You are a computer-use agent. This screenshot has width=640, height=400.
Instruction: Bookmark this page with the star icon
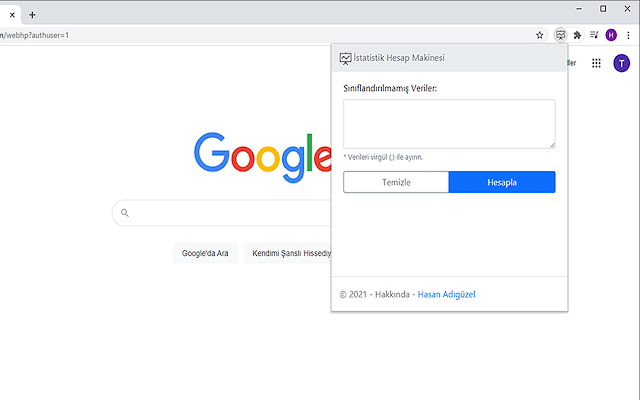(x=540, y=35)
